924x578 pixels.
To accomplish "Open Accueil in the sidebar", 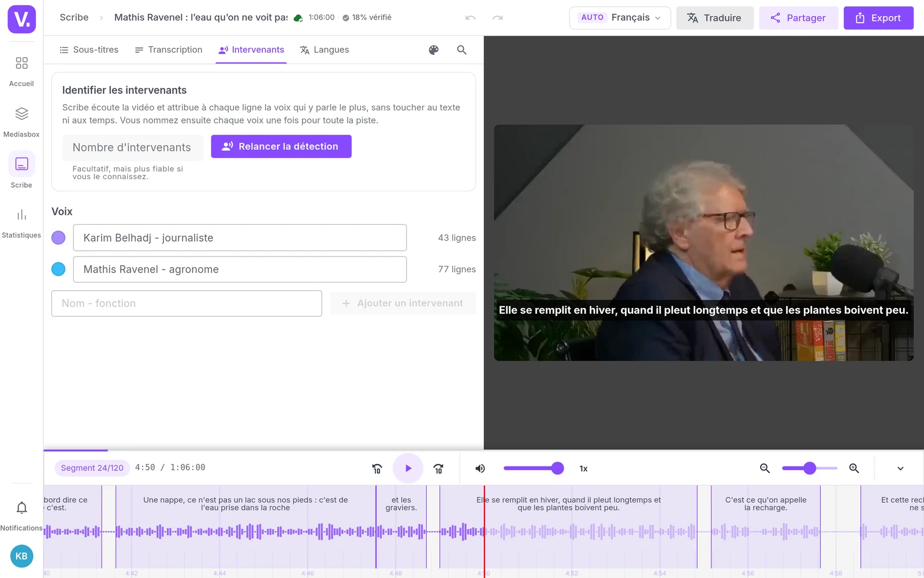I will [21, 71].
